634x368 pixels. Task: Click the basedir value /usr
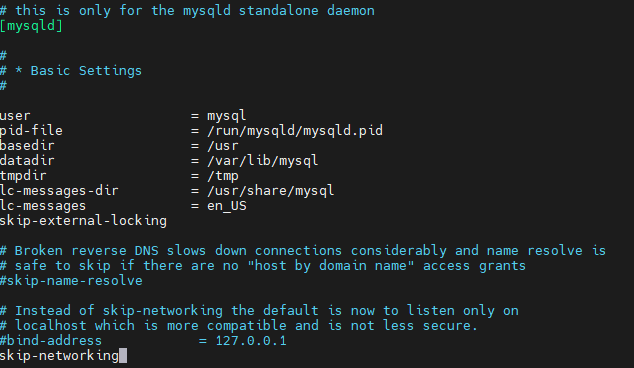point(223,146)
